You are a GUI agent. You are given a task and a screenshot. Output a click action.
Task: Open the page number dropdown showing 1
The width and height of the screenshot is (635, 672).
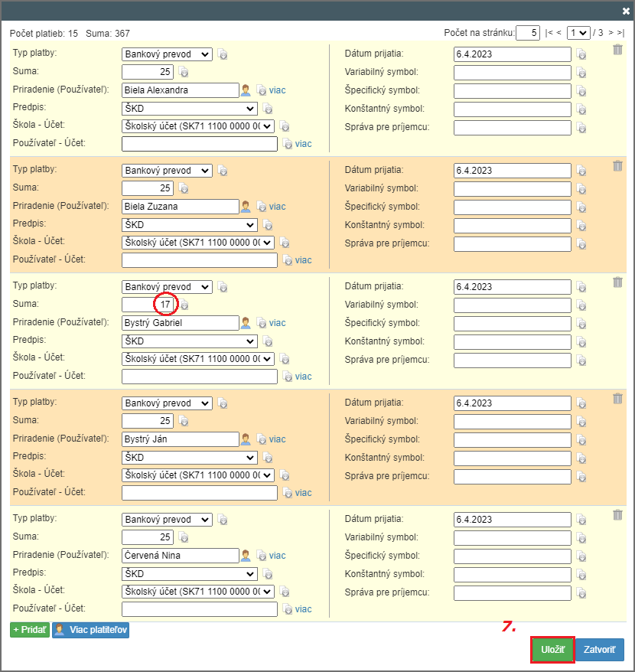pos(578,33)
